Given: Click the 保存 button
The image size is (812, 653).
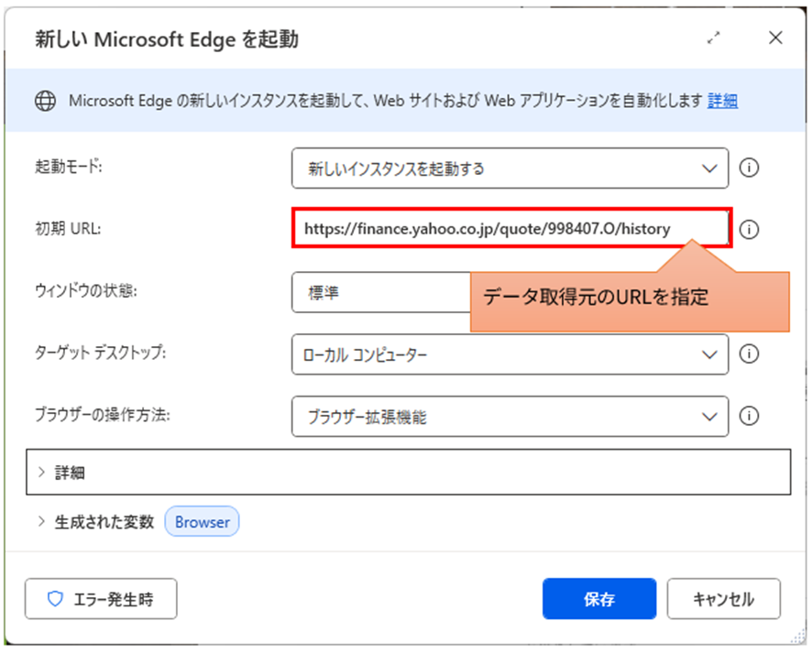Looking at the screenshot, I should point(599,599).
